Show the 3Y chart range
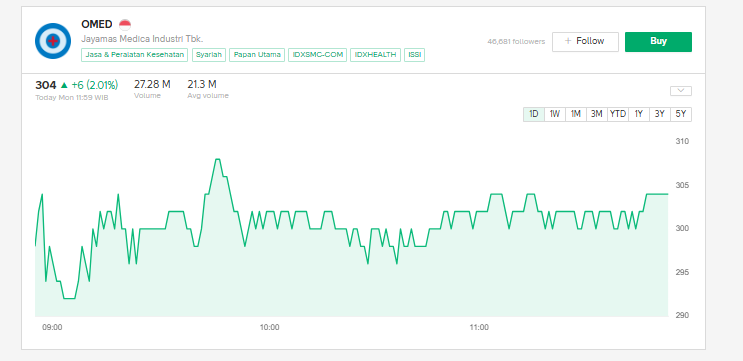The image size is (743, 361). click(660, 114)
